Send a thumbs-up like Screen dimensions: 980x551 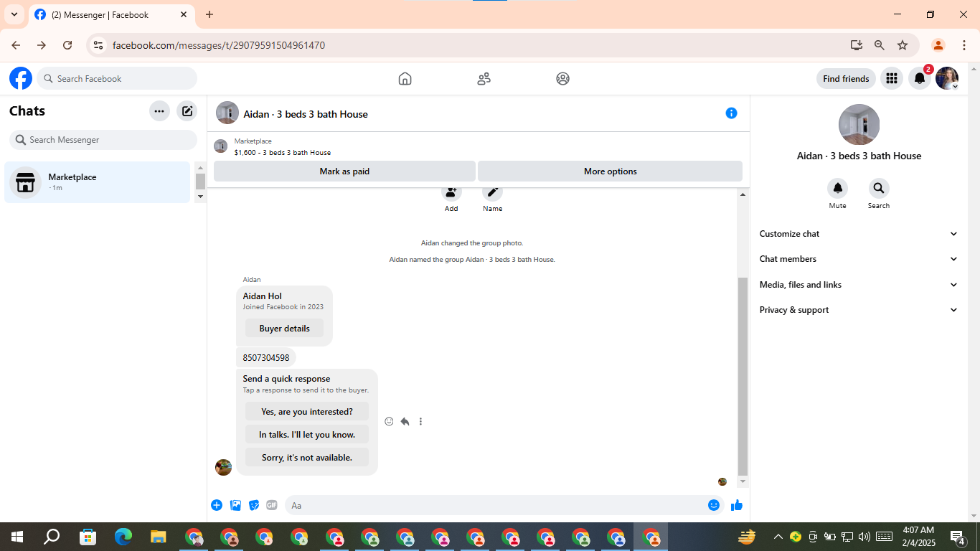click(737, 505)
